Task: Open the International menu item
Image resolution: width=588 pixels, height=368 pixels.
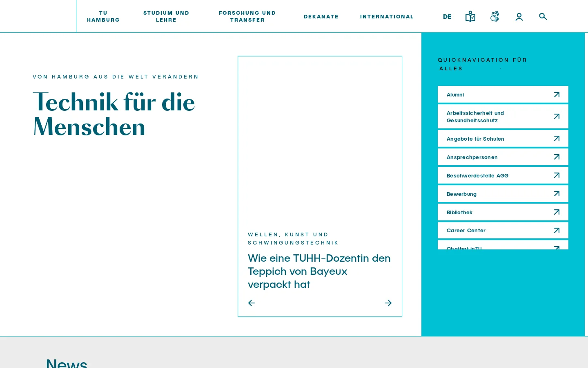Action: coord(387,17)
